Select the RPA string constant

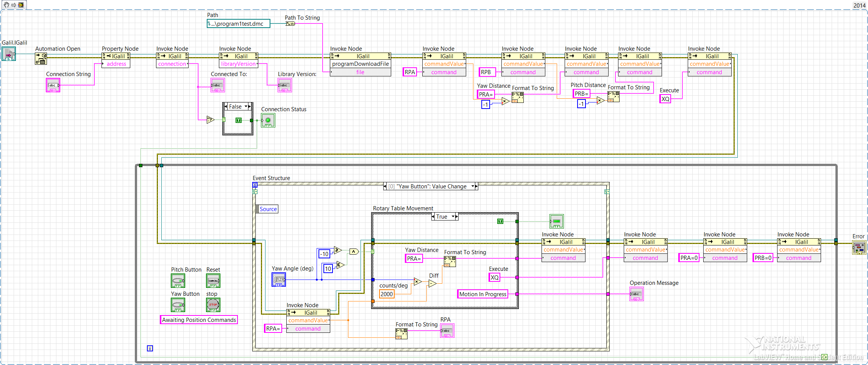coord(410,72)
